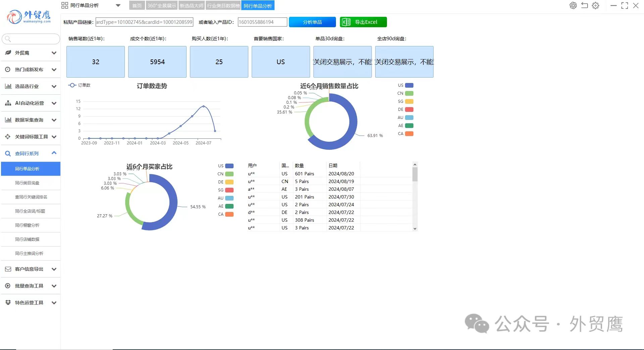
Task: Toggle the 订单数 legend in trend chart
Action: pyautogui.click(x=79, y=85)
